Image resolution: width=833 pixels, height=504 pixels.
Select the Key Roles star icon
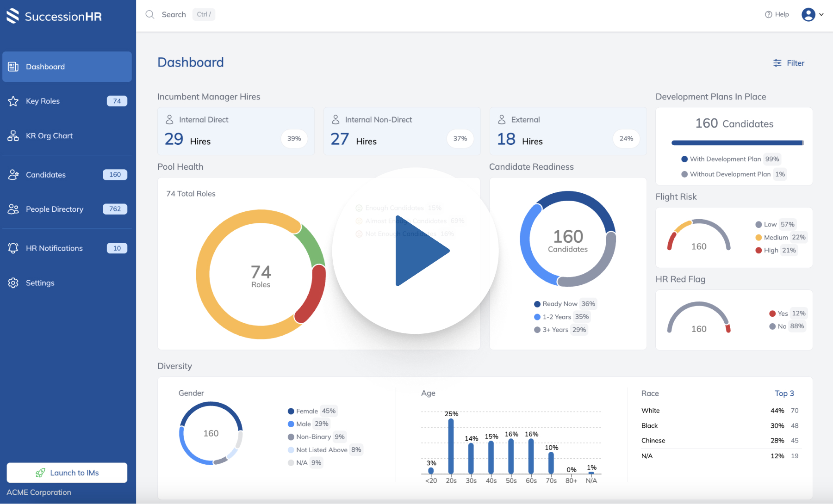pyautogui.click(x=12, y=101)
